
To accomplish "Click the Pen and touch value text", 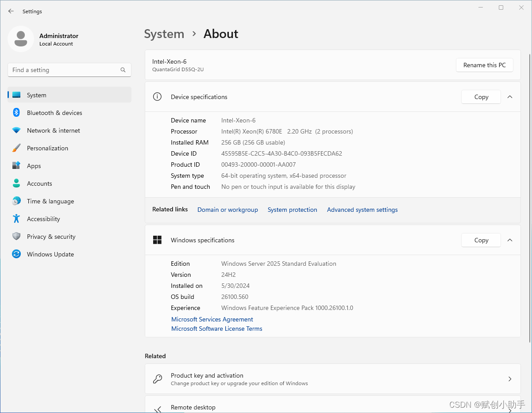I will (288, 187).
